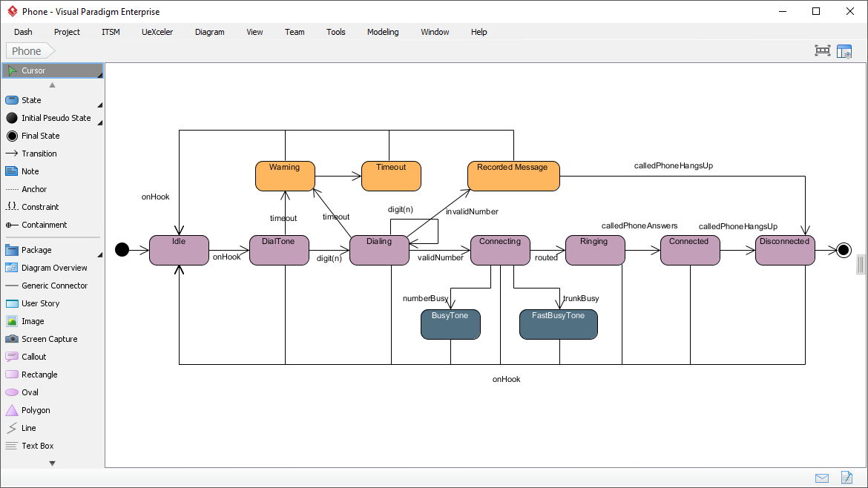The height and width of the screenshot is (488, 868).
Task: Open the UeXceler menu
Action: pyautogui.click(x=157, y=32)
